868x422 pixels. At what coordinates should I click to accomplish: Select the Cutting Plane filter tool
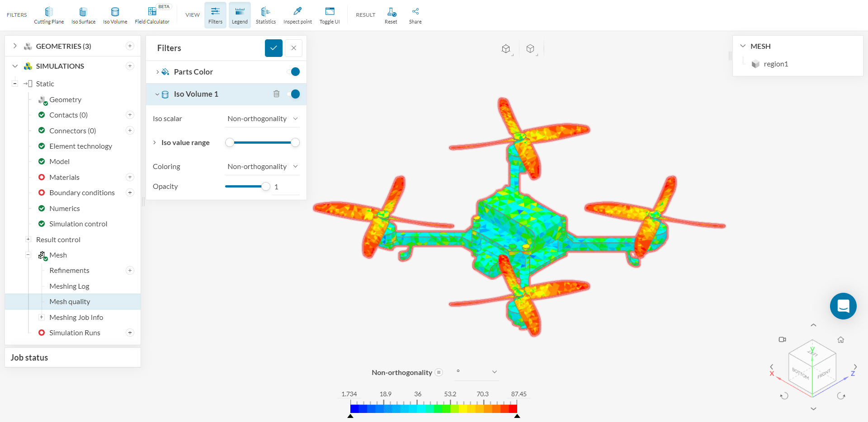pos(49,15)
